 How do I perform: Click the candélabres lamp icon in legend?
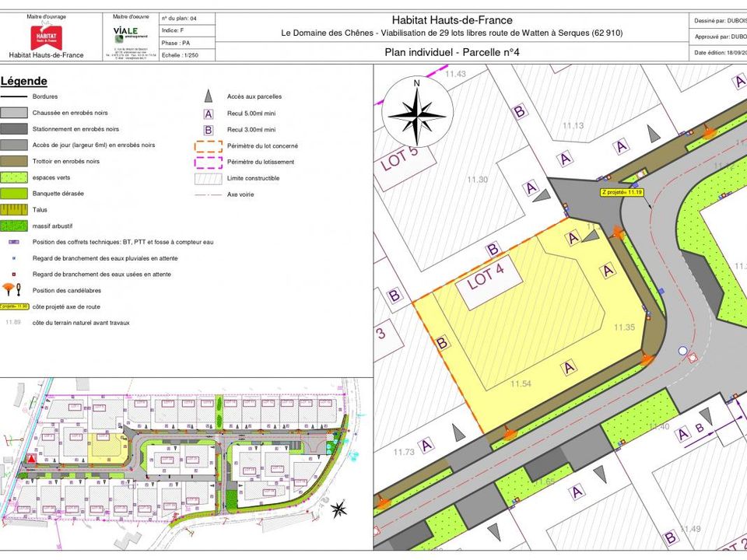pos(12,289)
